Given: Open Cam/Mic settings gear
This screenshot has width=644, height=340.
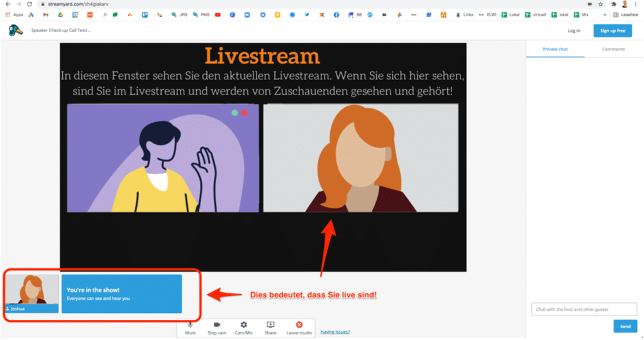Looking at the screenshot, I should (x=243, y=327).
